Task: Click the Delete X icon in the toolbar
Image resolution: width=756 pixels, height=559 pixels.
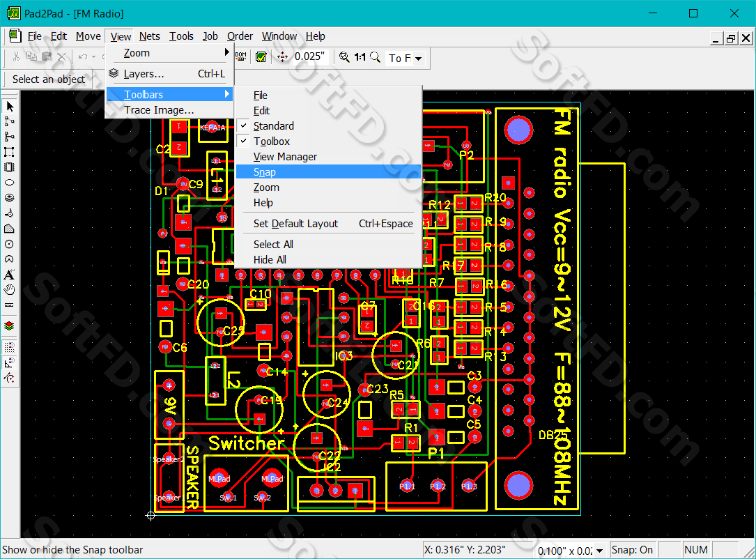Action: point(62,57)
